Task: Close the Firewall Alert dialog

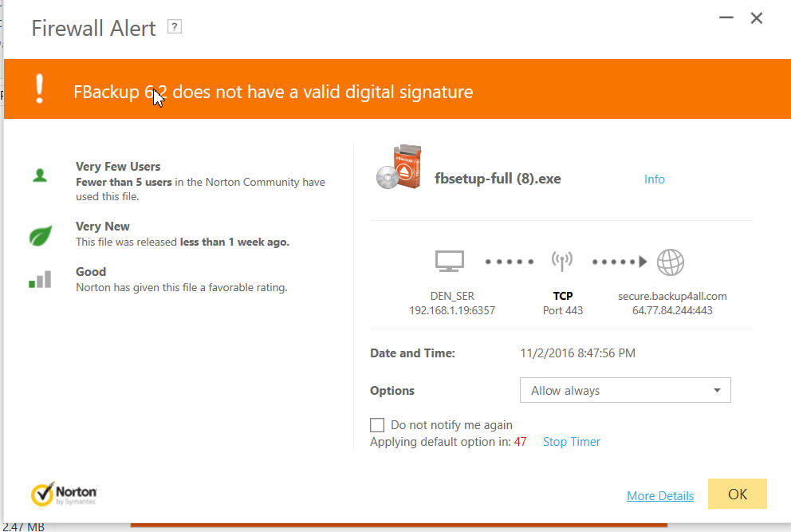Action: 757,18
